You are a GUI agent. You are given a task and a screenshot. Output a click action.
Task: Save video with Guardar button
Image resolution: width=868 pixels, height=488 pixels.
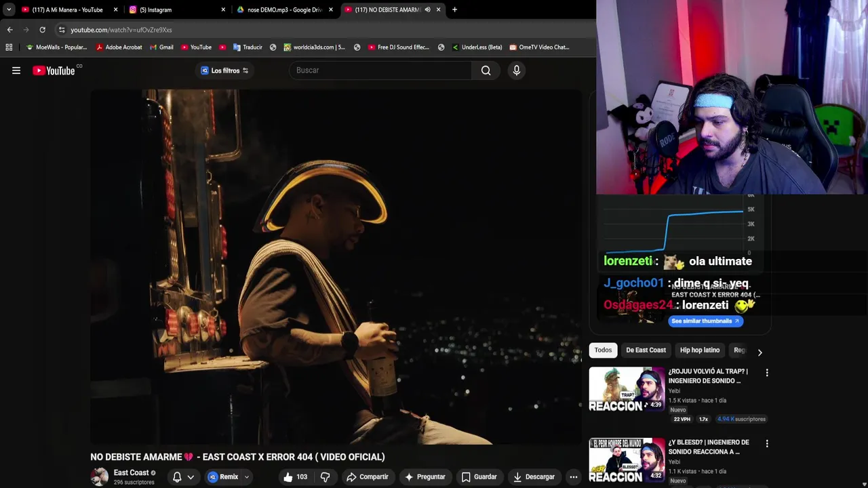point(479,477)
